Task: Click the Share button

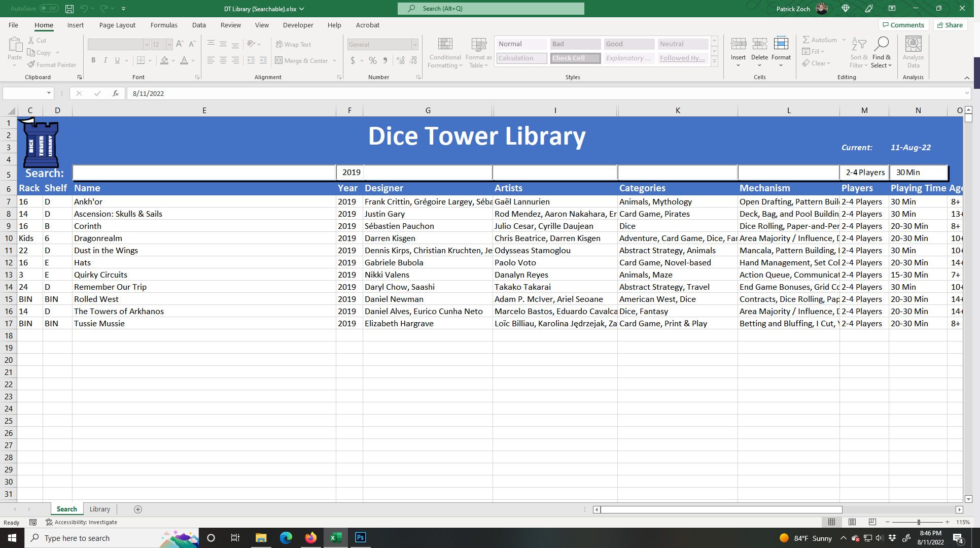Action: click(x=949, y=25)
